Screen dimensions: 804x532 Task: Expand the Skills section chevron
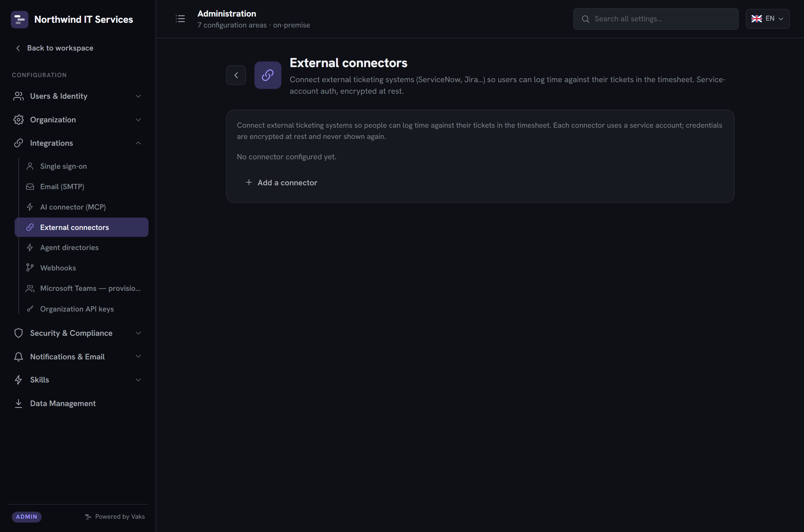(x=138, y=380)
